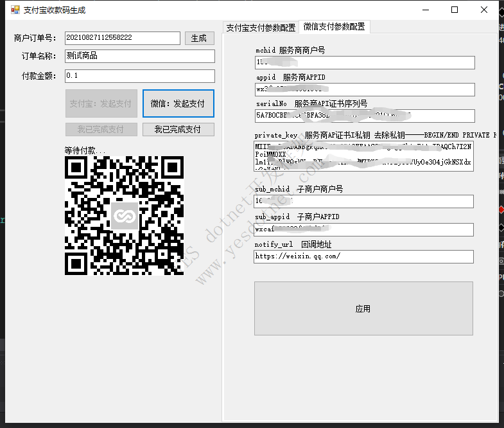Close the 支付宝收款码生成 window
This screenshot has height=428, width=504.
(x=484, y=10)
